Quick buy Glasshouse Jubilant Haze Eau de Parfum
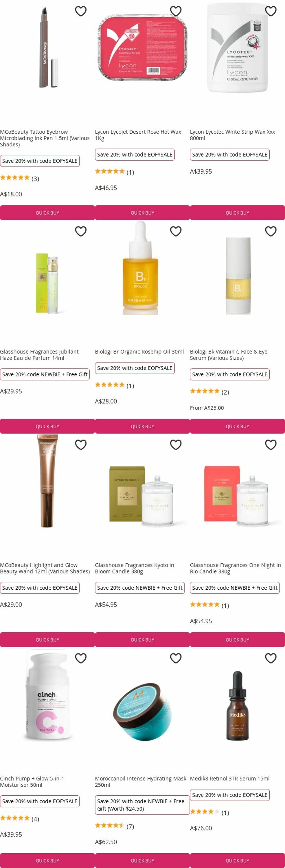This screenshot has width=285, height=868. 47,426
